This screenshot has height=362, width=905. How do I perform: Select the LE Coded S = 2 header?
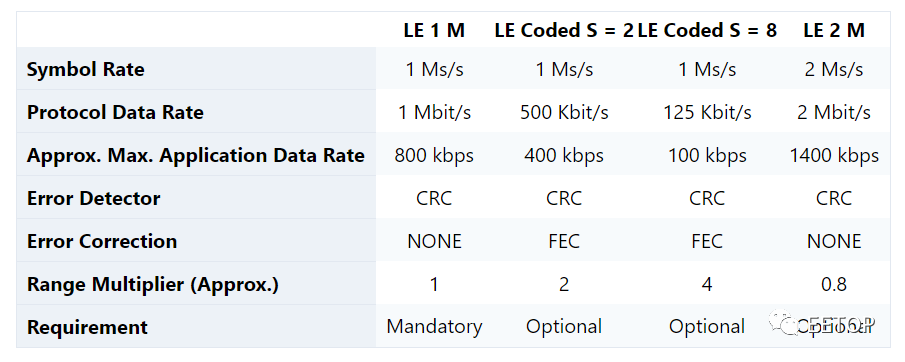pos(564,30)
